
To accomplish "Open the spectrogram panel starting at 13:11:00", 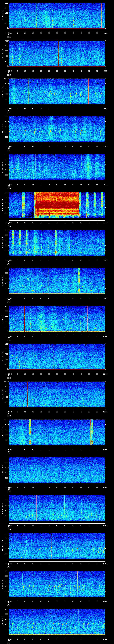I will 57,394.
